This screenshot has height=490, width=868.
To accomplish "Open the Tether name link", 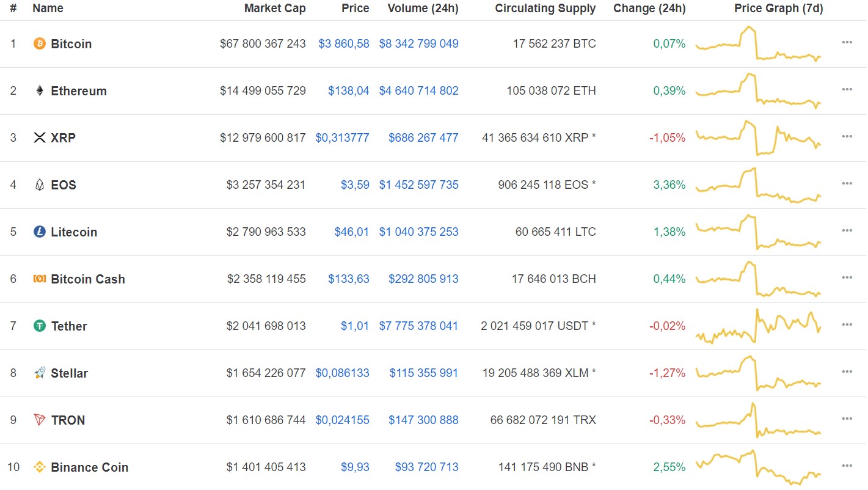I will 69,326.
